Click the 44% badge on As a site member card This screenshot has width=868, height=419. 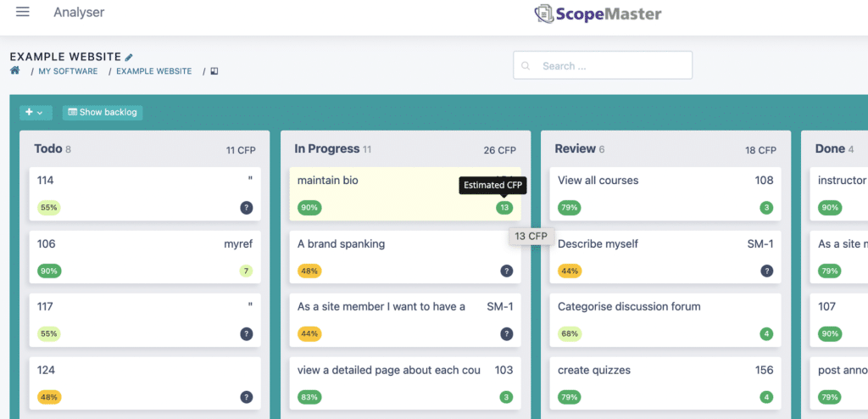[x=309, y=334]
